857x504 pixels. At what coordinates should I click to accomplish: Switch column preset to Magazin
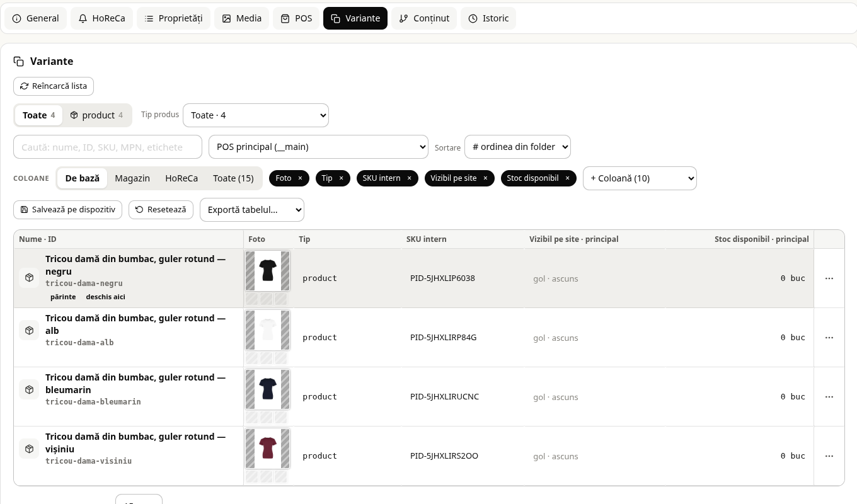(132, 178)
